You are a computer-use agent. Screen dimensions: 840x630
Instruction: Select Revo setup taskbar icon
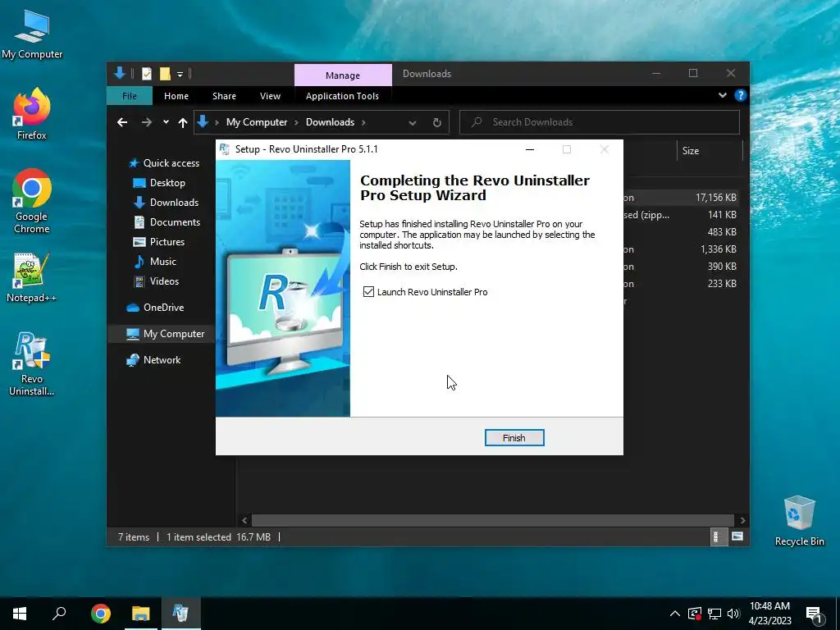[180, 614]
